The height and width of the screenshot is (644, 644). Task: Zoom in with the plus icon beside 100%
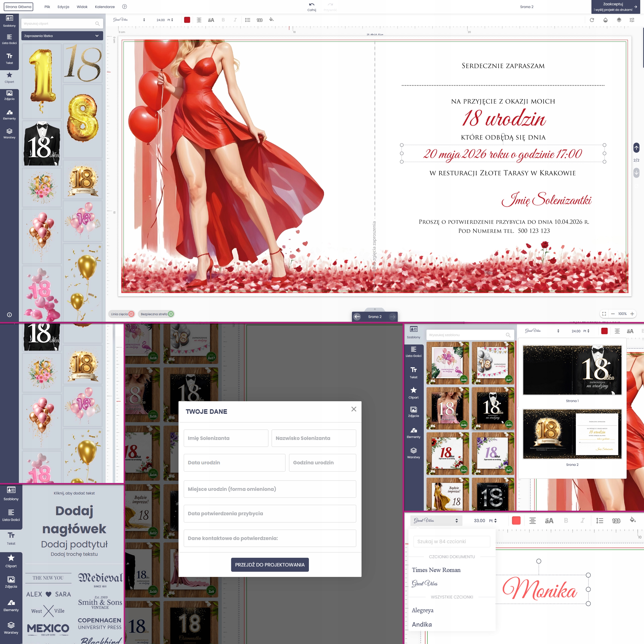point(632,314)
